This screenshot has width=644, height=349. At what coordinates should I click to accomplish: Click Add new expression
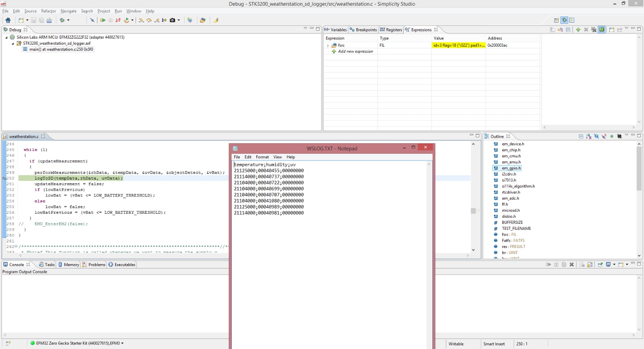[x=355, y=52]
